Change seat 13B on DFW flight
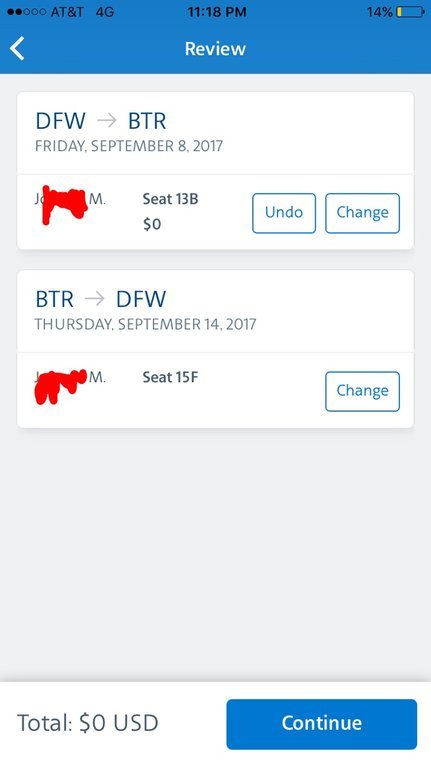Viewport: 431px width, 767px height. (x=363, y=213)
